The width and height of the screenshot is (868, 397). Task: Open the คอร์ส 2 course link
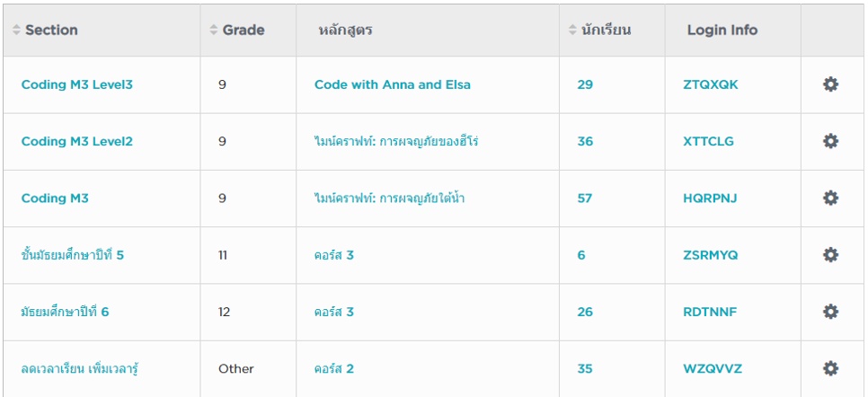[x=333, y=368]
